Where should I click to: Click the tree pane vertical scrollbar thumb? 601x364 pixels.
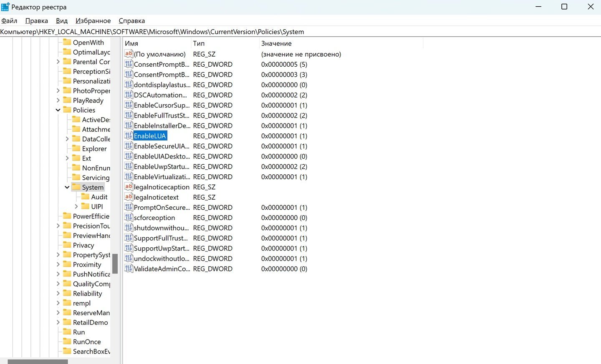point(115,264)
